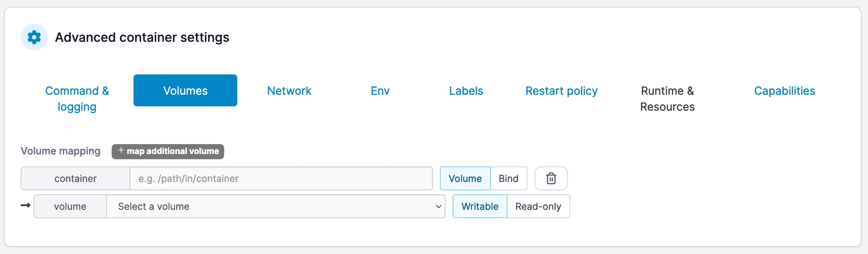This screenshot has height=254, width=868.
Task: Switch mapping type to Bind
Action: click(508, 178)
